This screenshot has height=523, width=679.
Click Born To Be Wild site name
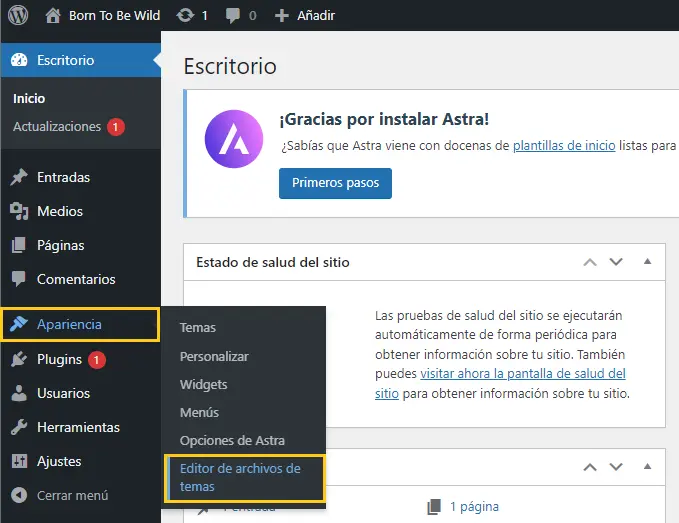click(114, 16)
